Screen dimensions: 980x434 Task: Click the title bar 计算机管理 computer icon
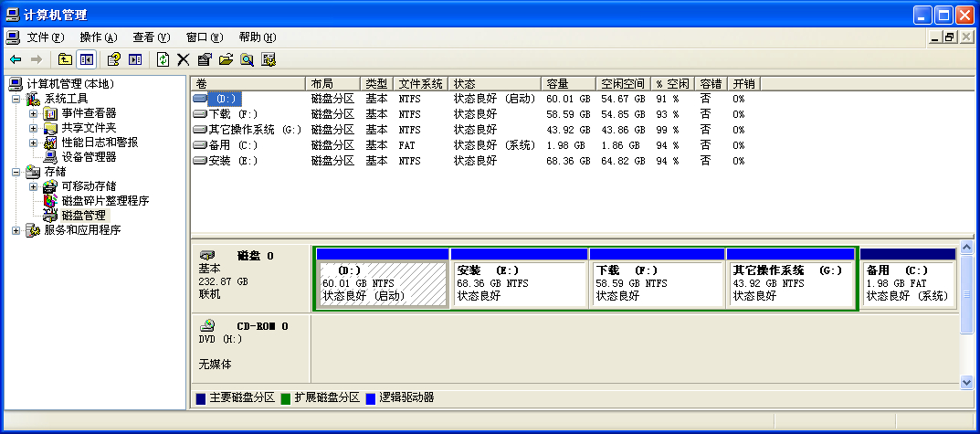pos(13,15)
